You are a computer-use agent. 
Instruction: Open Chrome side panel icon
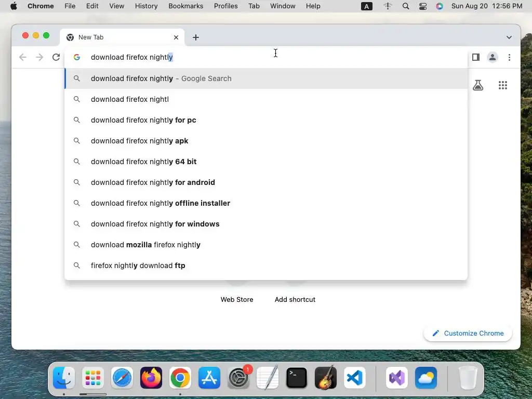coord(476,57)
